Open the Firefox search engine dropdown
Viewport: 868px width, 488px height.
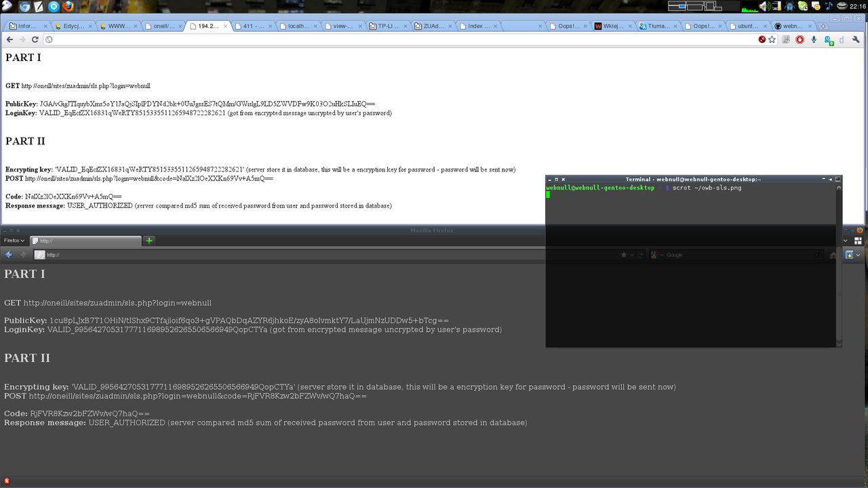[x=656, y=255]
